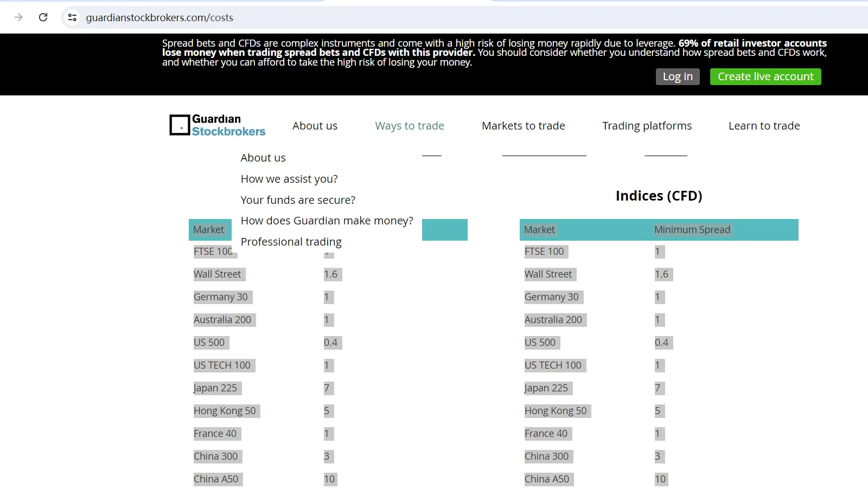The width and height of the screenshot is (868, 496).
Task: Open the Markets to trade menu
Action: click(x=524, y=126)
